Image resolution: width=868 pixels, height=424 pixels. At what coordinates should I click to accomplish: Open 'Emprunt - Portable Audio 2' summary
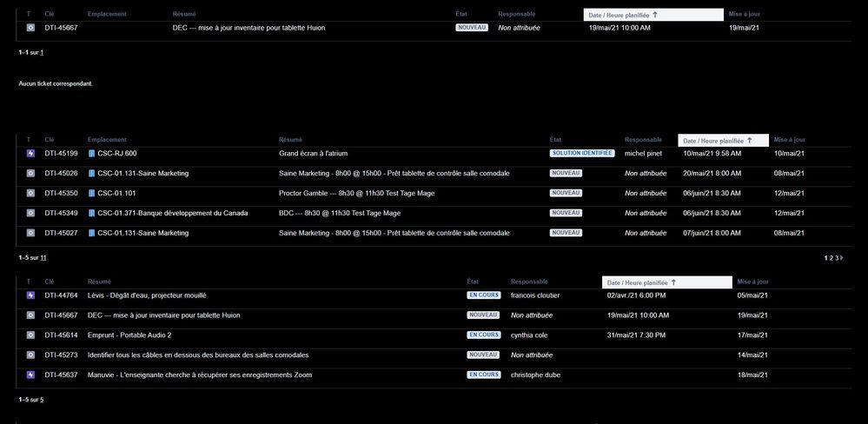[129, 335]
